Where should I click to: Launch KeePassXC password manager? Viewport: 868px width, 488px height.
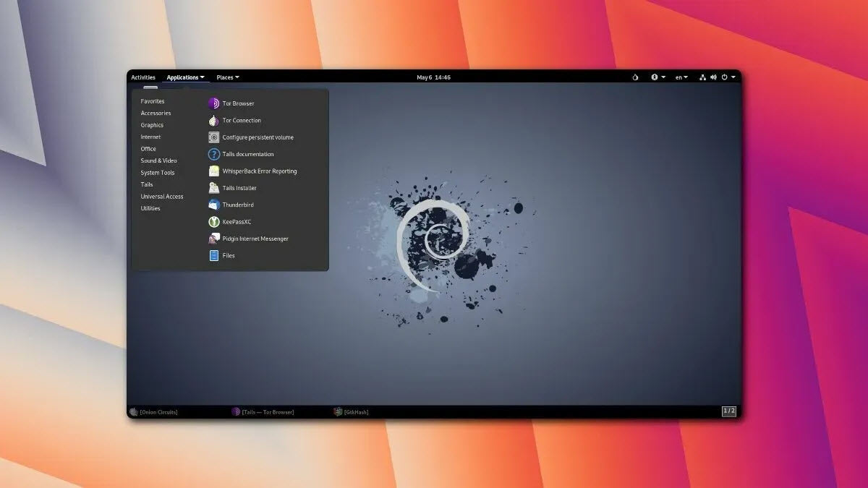click(236, 222)
